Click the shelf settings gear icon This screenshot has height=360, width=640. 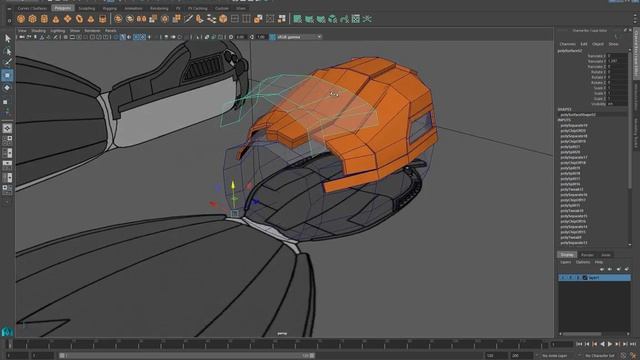pos(9,20)
